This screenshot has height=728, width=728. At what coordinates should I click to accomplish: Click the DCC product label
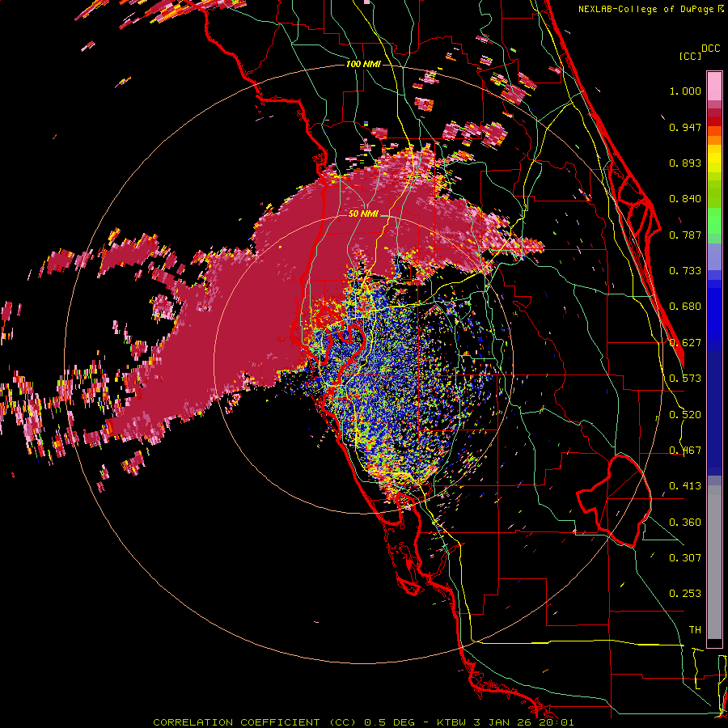coord(710,49)
